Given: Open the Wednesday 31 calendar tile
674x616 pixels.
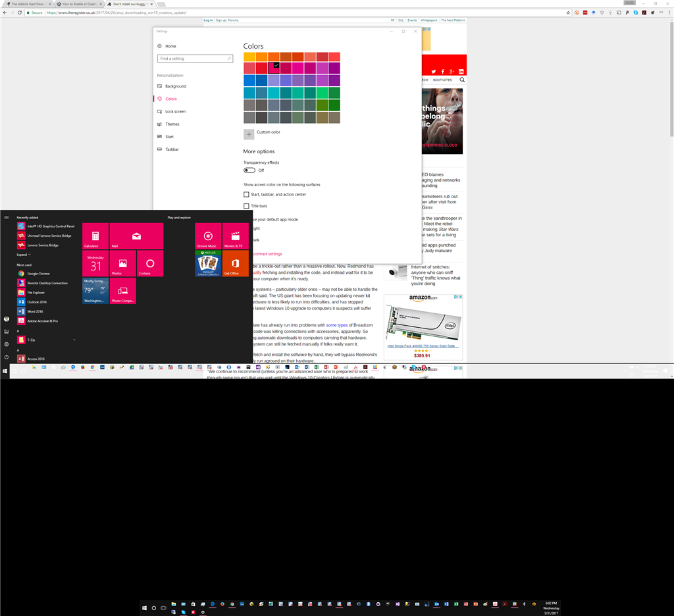Looking at the screenshot, I should coord(95,263).
